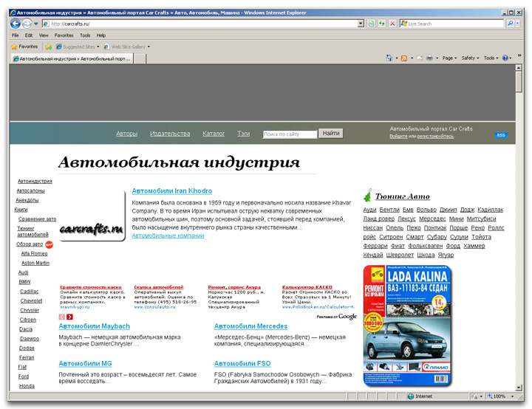Click the Refresh page icon
This screenshot has width=532, height=409.
381,24
